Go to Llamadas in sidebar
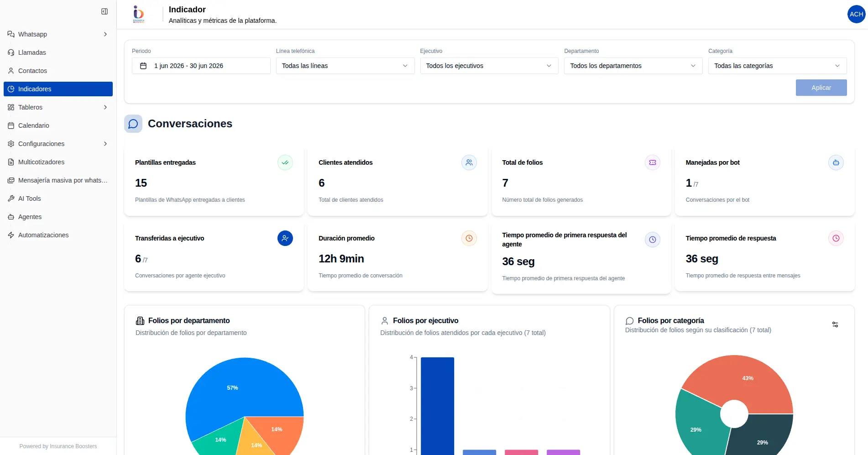 58,52
